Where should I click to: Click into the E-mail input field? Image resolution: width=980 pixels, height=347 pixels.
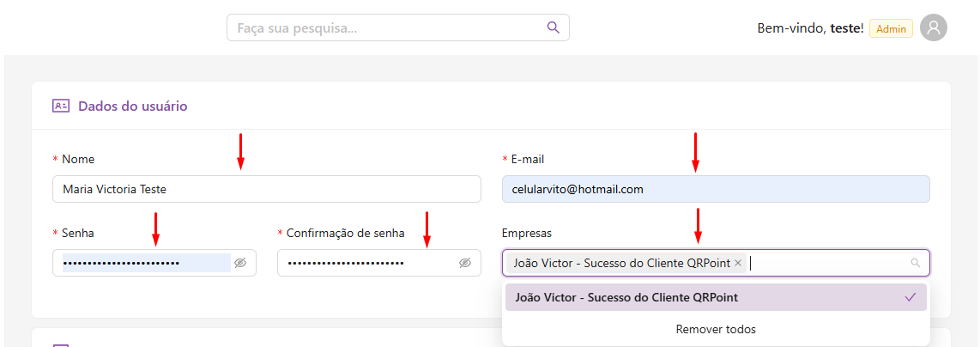coord(715,189)
